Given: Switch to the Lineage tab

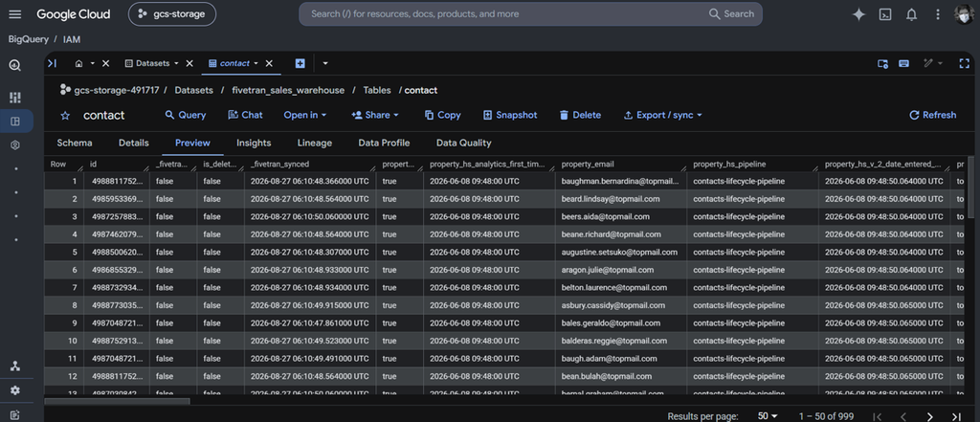Looking at the screenshot, I should point(314,144).
